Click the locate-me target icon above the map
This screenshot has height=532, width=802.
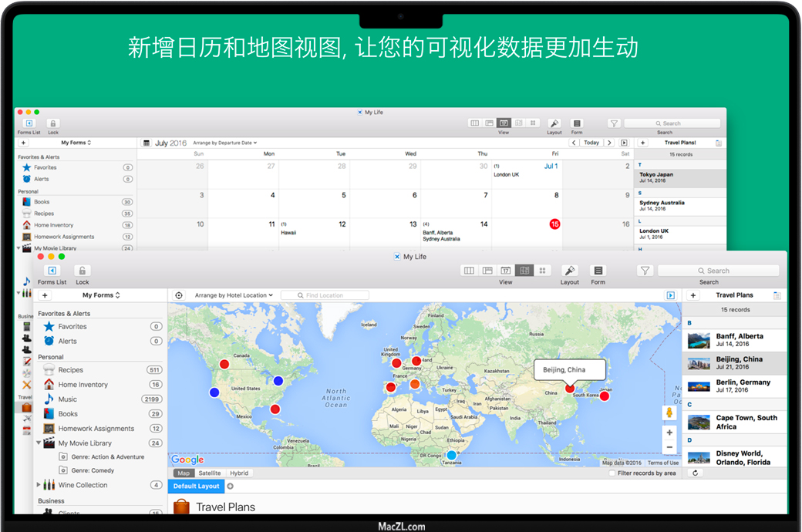coord(179,295)
